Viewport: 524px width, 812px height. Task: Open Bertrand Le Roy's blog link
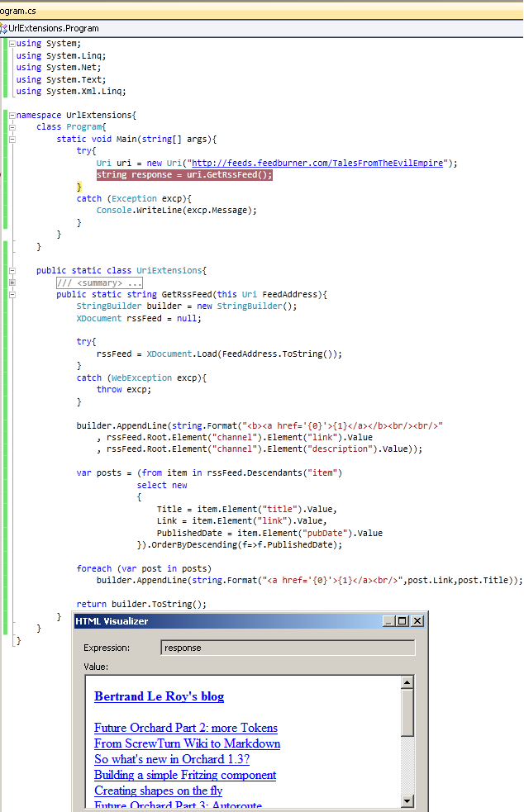click(x=159, y=696)
